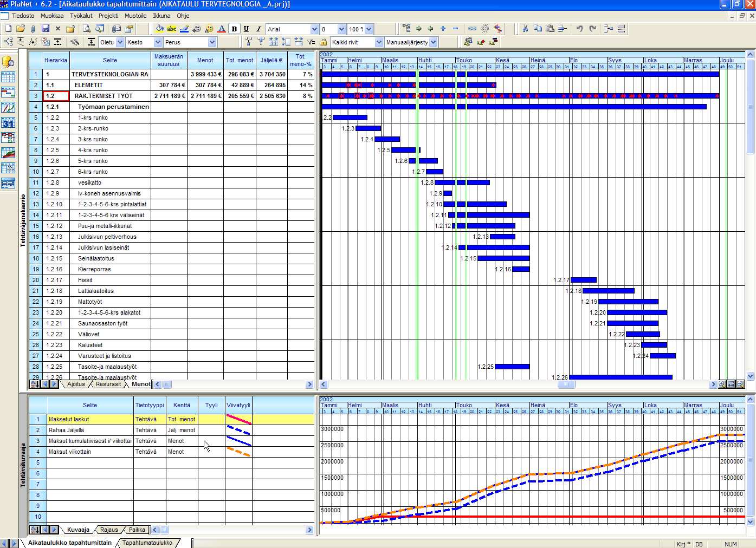Click the New document icon
Viewport: 756px width, 548px height.
8,29
